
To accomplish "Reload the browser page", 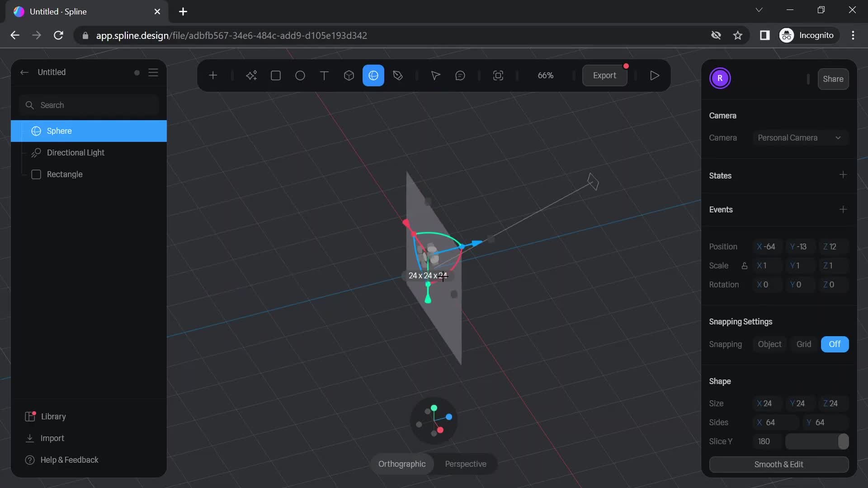I will pos(58,35).
